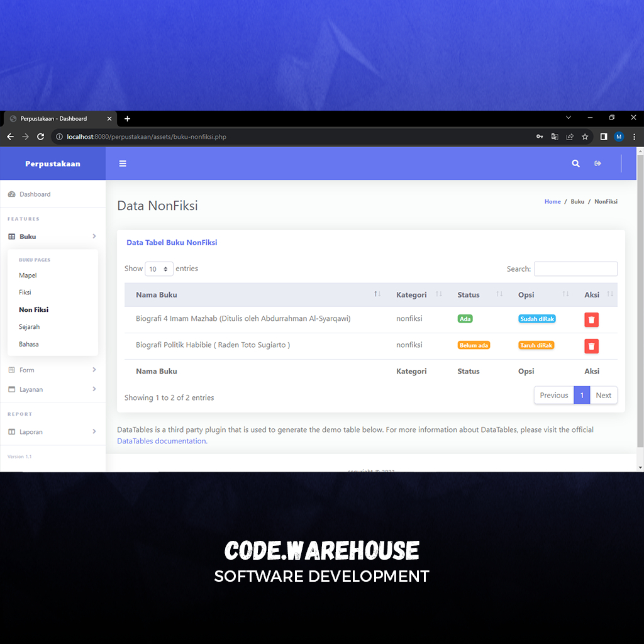This screenshot has height=644, width=644.
Task: Click the browser address bar URL
Action: (146, 136)
